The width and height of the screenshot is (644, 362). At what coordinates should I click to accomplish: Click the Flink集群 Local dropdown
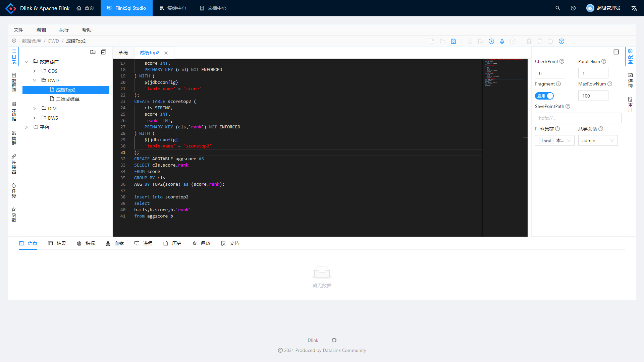click(555, 140)
